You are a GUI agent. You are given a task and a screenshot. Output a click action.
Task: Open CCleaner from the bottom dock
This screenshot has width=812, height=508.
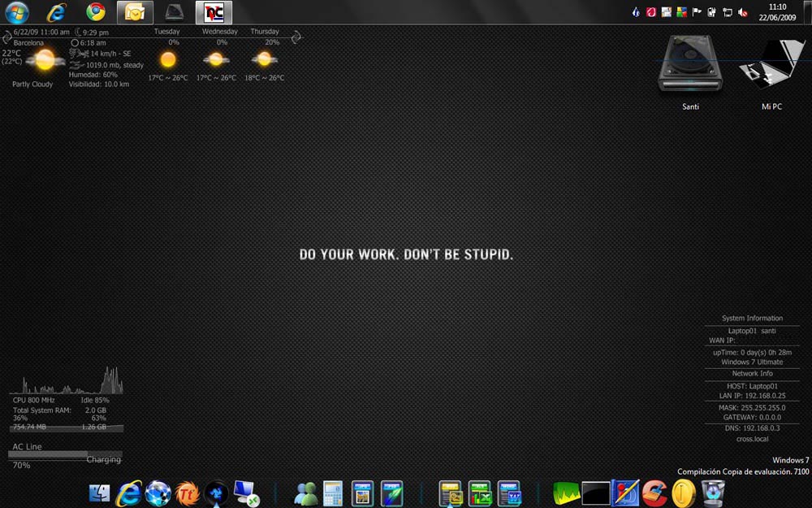coord(654,493)
